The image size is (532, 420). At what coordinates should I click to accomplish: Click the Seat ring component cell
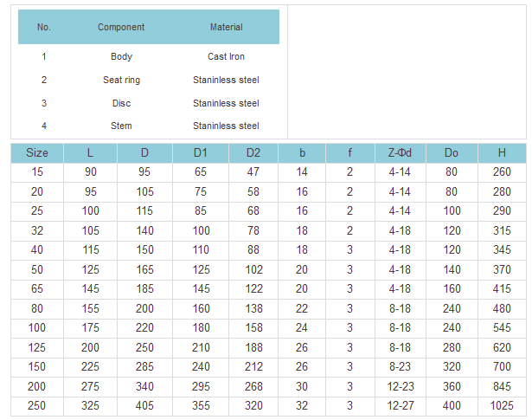pyautogui.click(x=121, y=81)
